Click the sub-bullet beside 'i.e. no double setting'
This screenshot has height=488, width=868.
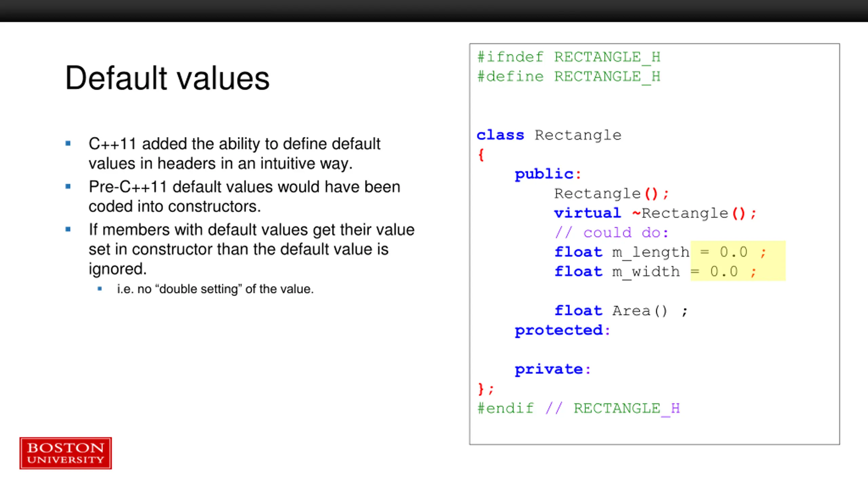100,289
